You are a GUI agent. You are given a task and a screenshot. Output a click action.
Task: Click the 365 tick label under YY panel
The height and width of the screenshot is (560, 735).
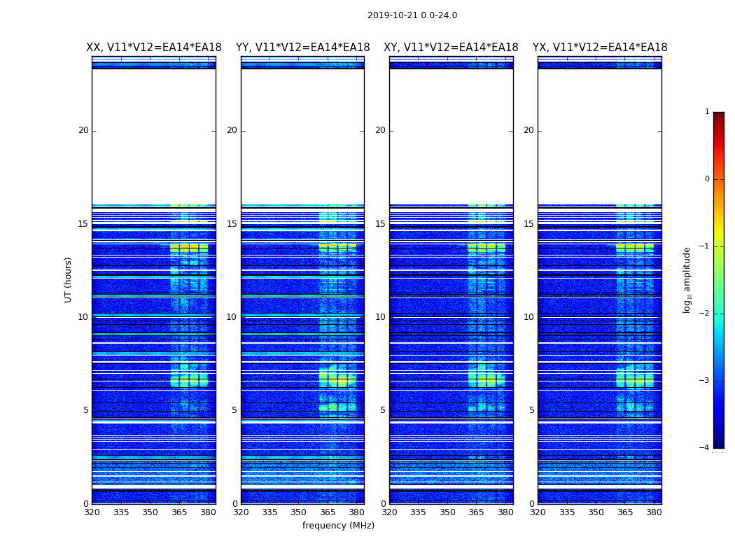click(328, 512)
